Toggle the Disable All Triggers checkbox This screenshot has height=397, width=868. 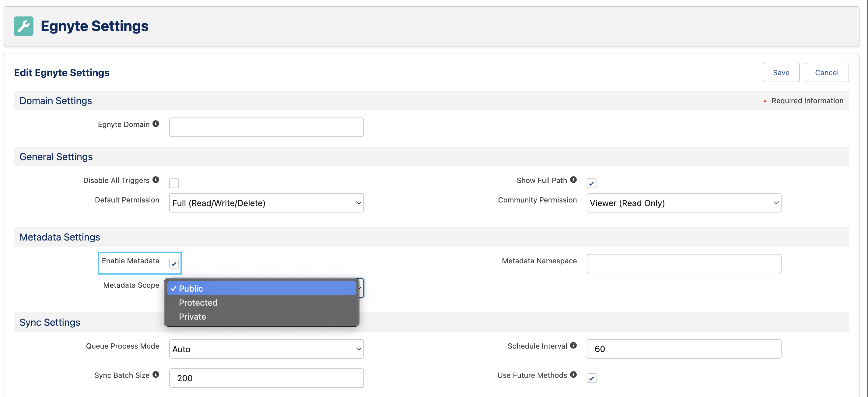pos(174,183)
